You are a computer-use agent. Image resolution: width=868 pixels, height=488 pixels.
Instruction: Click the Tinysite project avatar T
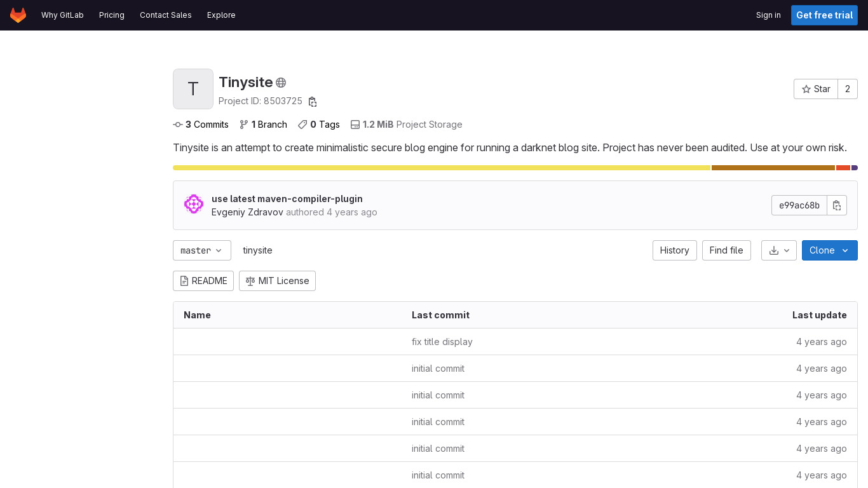coord(193,89)
